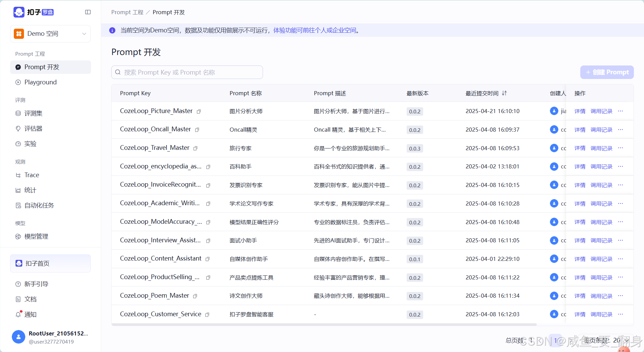The height and width of the screenshot is (352, 644).
Task: Click the RootUser profile avatar
Action: click(19, 337)
